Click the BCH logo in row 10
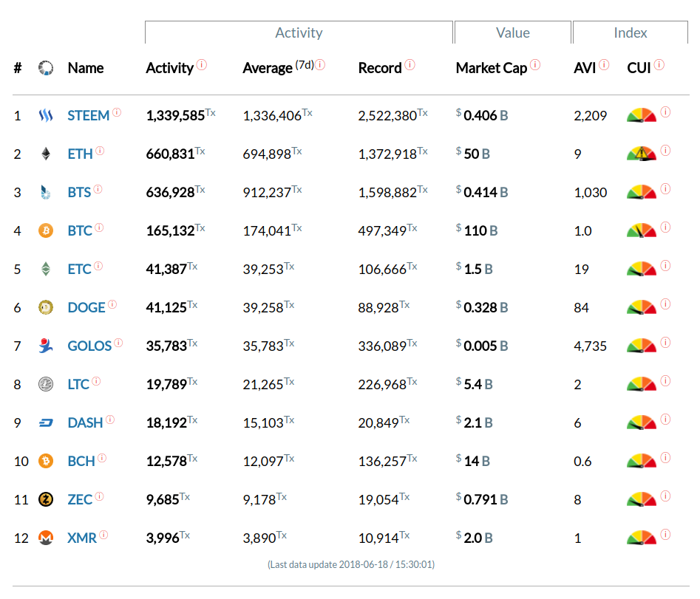The width and height of the screenshot is (700, 599). click(x=46, y=461)
